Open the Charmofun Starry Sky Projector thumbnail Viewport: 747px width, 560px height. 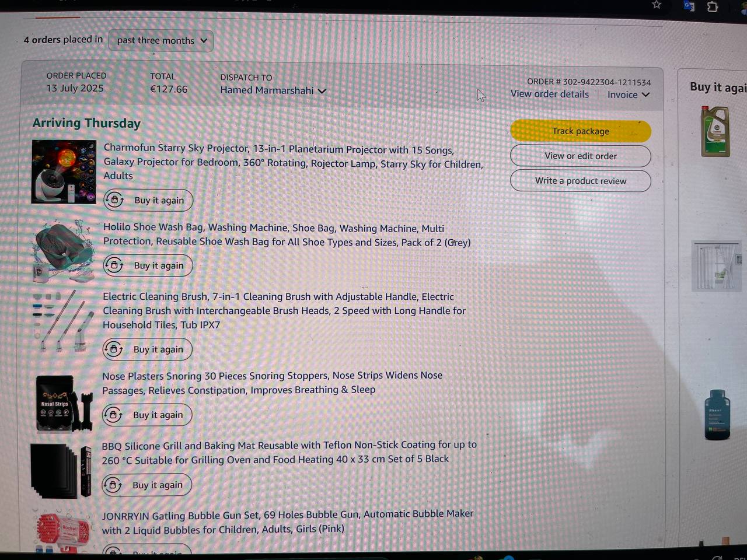click(64, 171)
